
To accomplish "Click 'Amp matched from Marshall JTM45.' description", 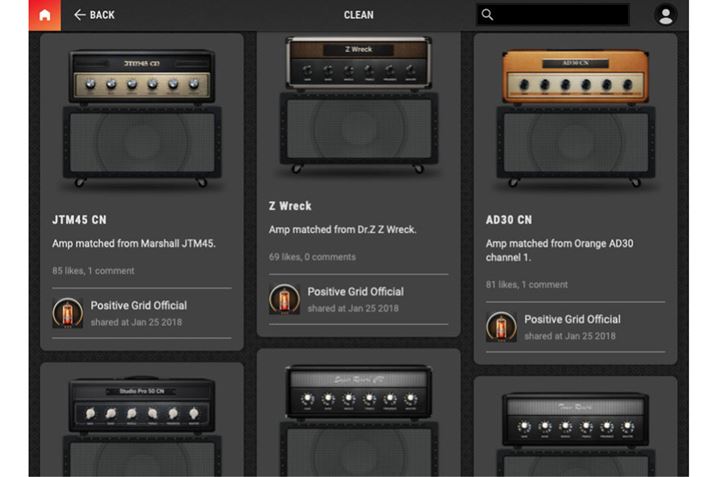I will tap(134, 244).
